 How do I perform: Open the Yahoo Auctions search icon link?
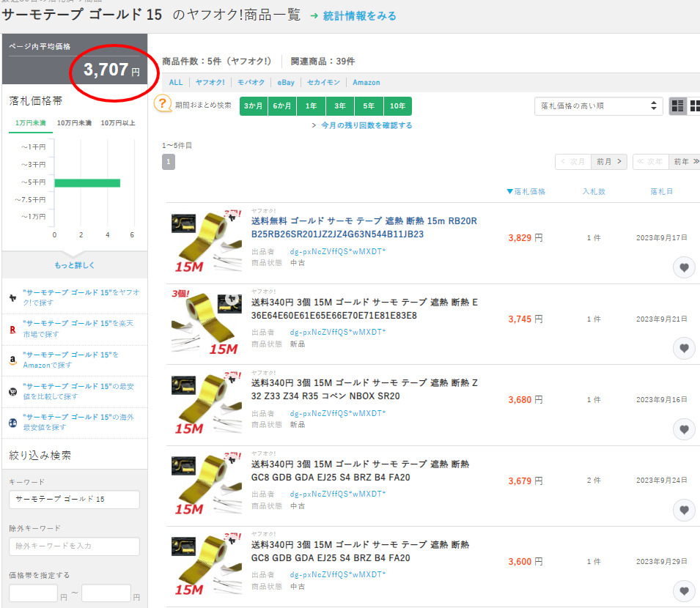12,297
